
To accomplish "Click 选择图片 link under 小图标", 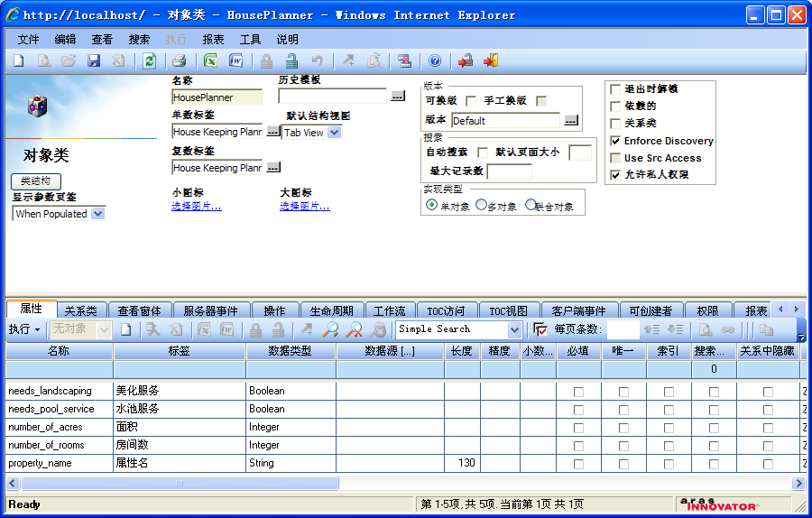I will (x=197, y=207).
